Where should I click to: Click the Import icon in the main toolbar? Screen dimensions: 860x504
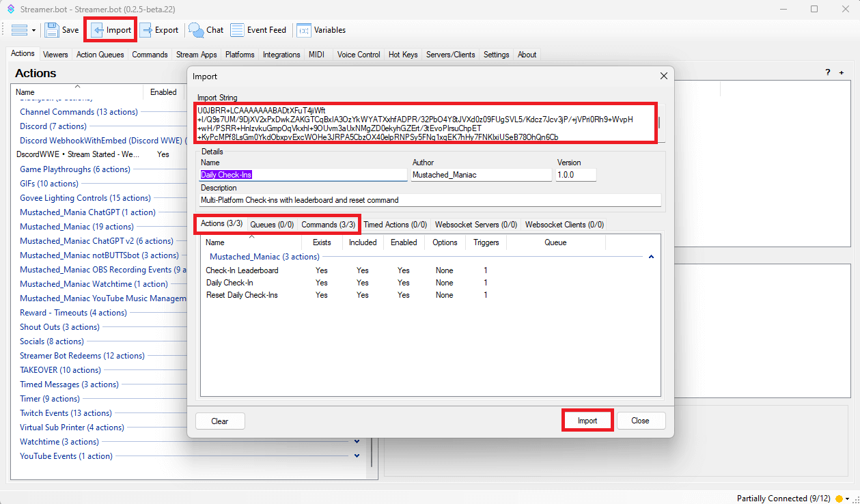pyautogui.click(x=98, y=30)
